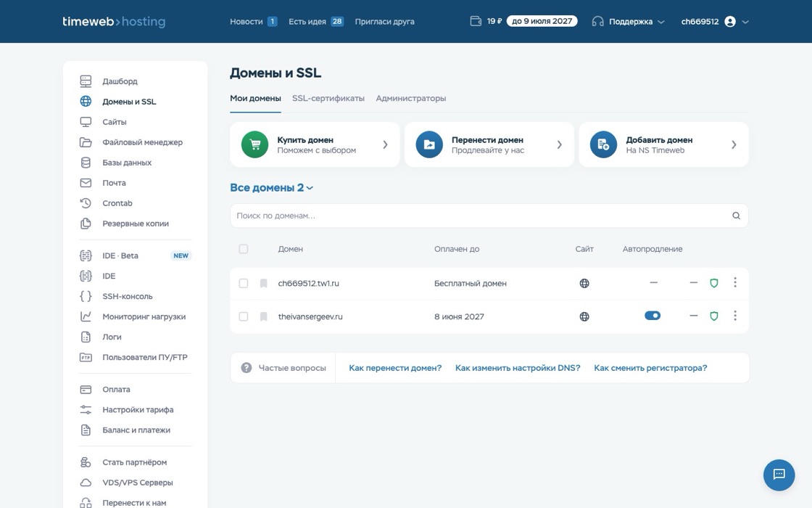Select all domains with header checkbox
Viewport: 812px width, 508px height.
tap(244, 249)
